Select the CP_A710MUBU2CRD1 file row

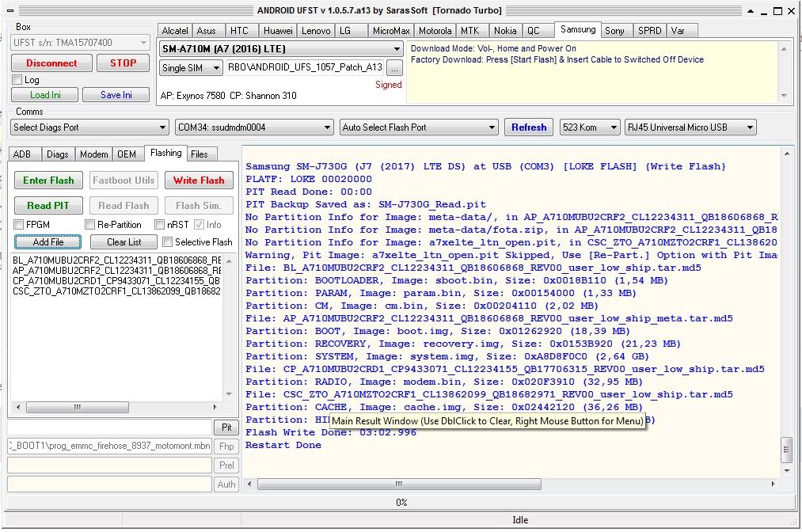pyautogui.click(x=117, y=280)
